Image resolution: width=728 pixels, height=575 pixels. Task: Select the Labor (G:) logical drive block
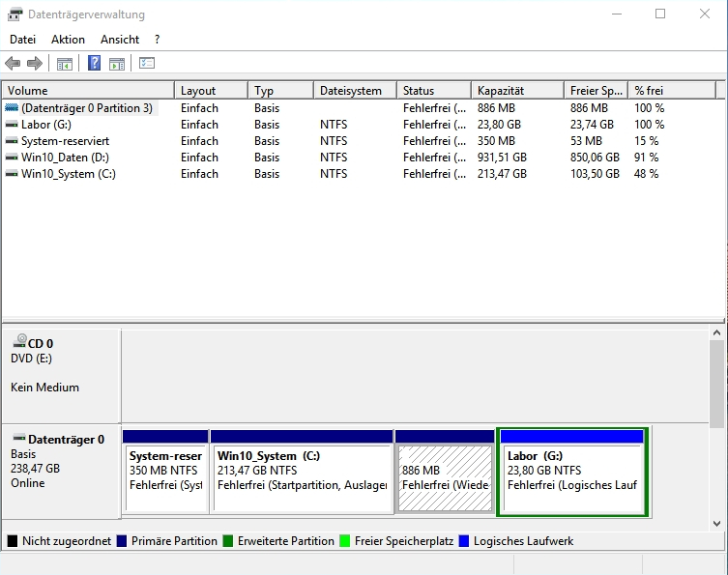click(572, 472)
